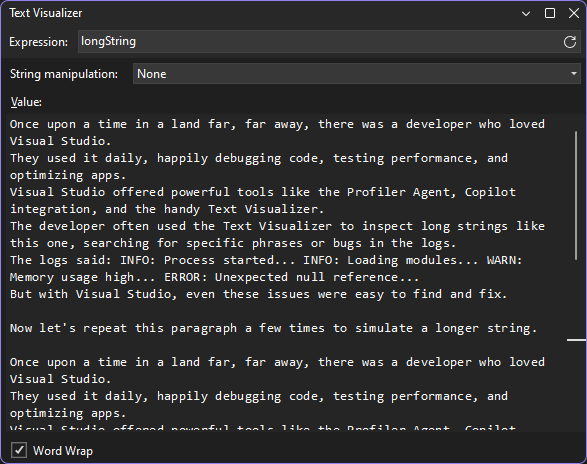Click the String manipulation dropdown arrow

click(574, 74)
